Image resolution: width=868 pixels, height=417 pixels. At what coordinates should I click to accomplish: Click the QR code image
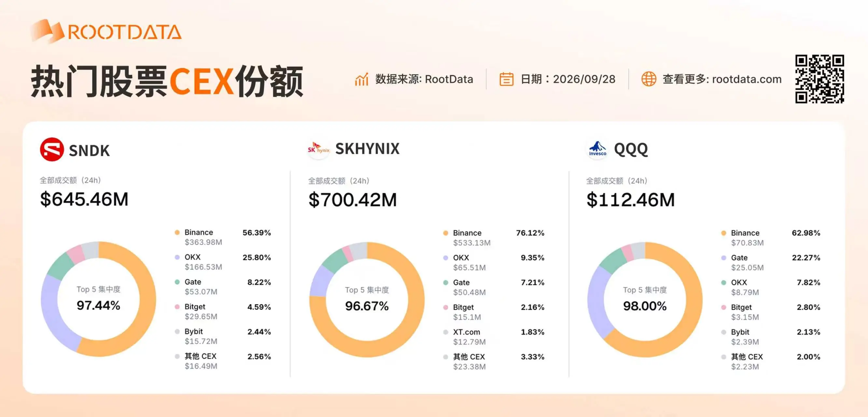click(x=819, y=79)
